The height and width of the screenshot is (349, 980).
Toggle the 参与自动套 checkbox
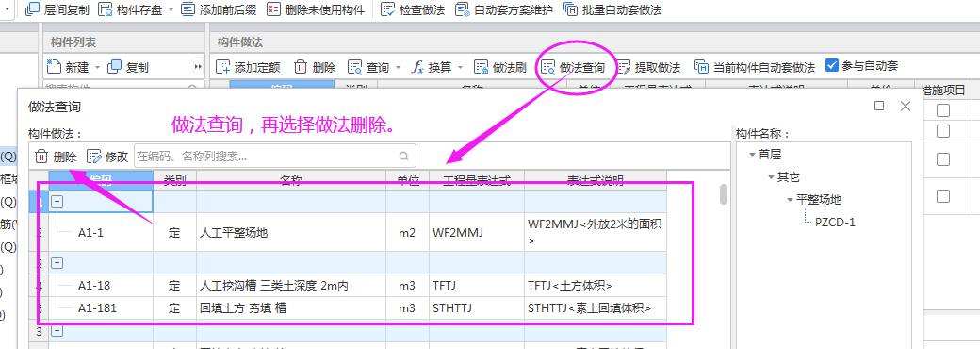pyautogui.click(x=832, y=66)
